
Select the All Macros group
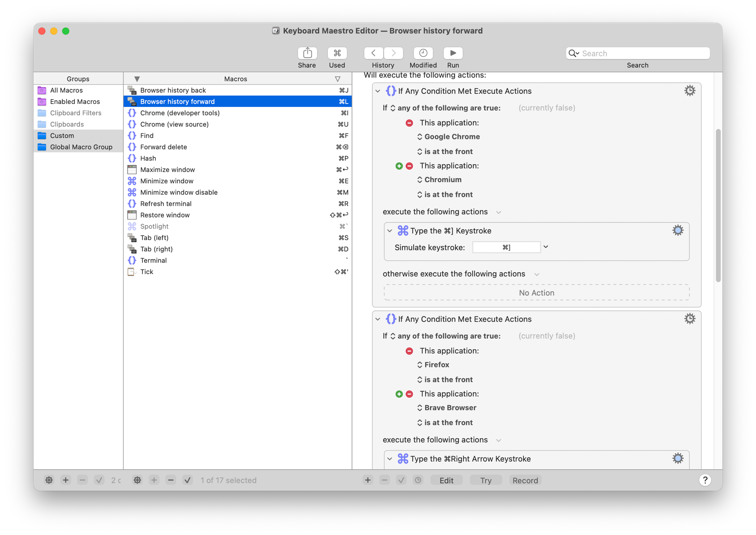78,90
